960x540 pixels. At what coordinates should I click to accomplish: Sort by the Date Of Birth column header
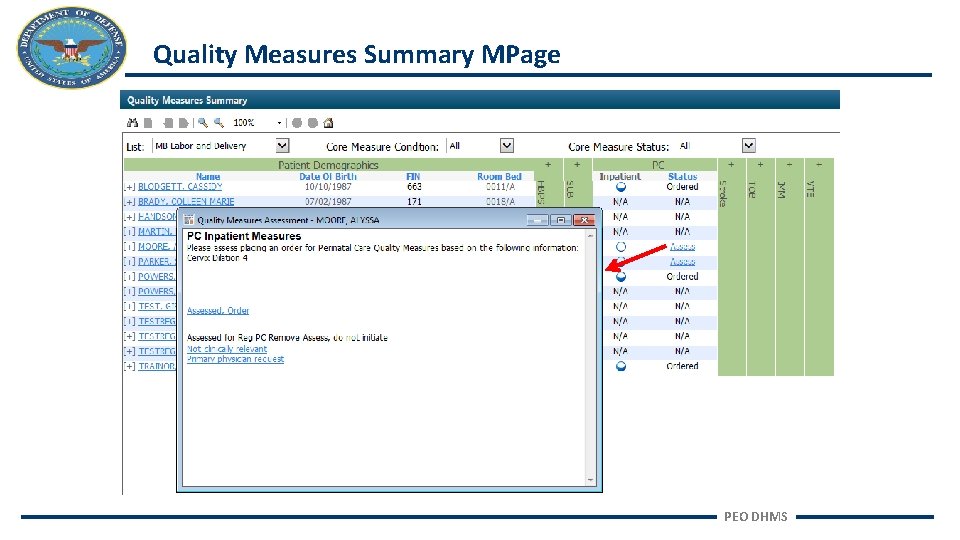328,176
